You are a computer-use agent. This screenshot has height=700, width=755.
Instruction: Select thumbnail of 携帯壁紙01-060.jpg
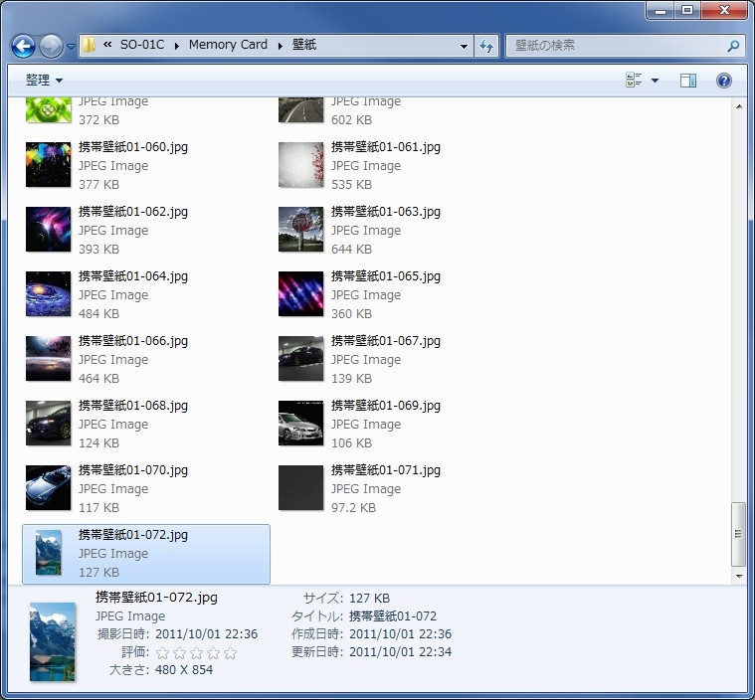point(48,165)
